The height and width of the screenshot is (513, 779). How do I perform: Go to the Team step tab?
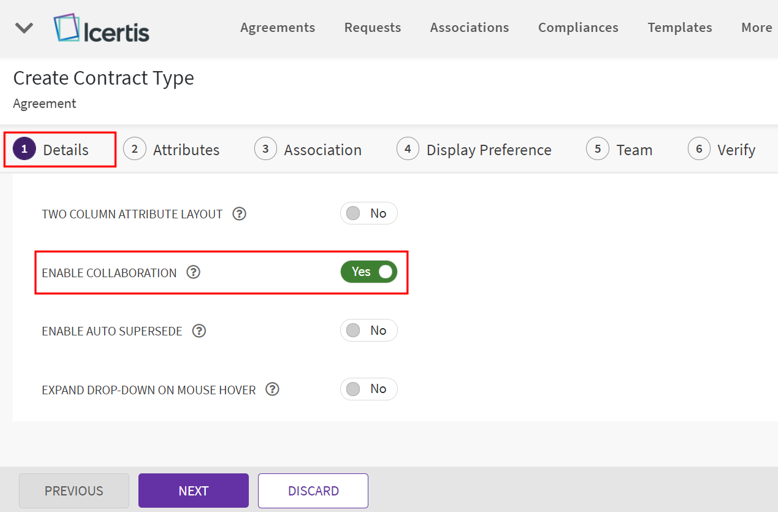(x=633, y=150)
